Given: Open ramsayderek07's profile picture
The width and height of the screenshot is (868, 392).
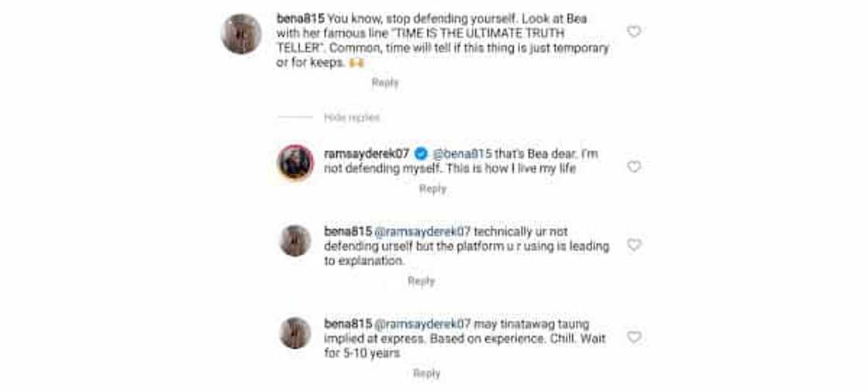Looking at the screenshot, I should (x=295, y=163).
